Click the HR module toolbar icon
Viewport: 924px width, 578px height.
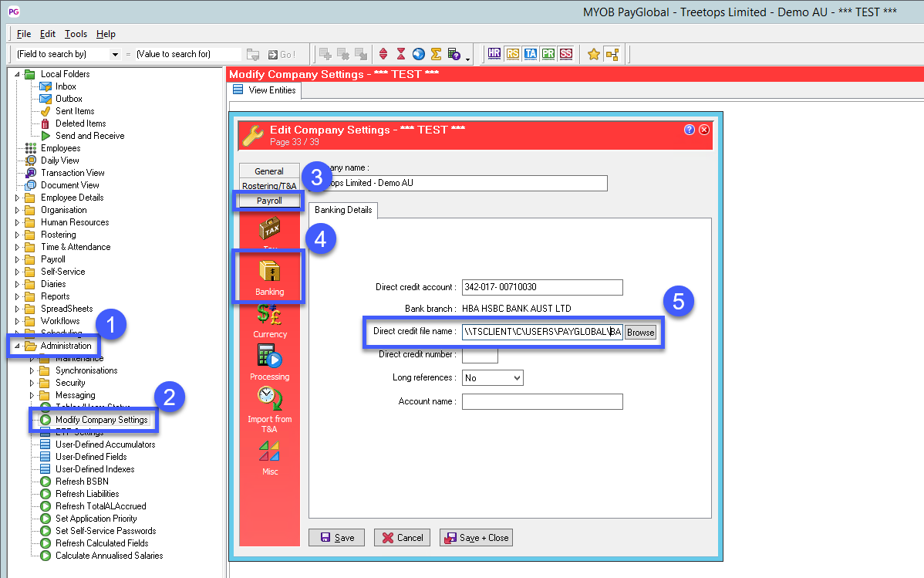(x=494, y=54)
